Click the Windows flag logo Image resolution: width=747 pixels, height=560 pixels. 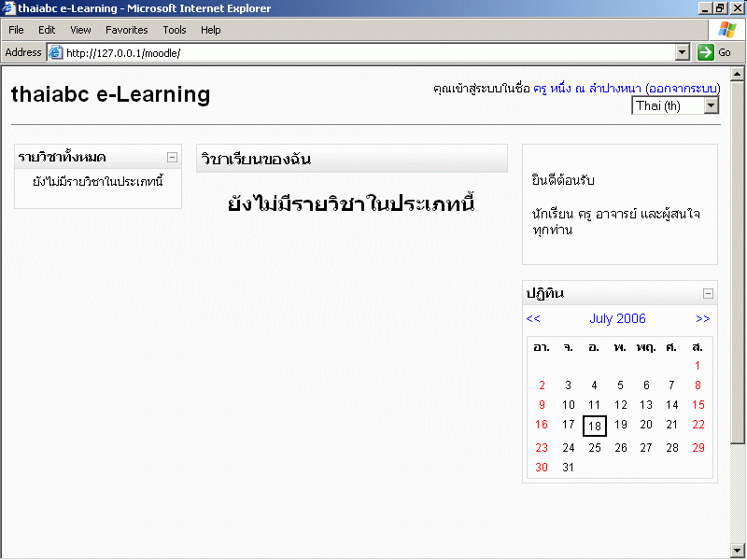tap(726, 30)
